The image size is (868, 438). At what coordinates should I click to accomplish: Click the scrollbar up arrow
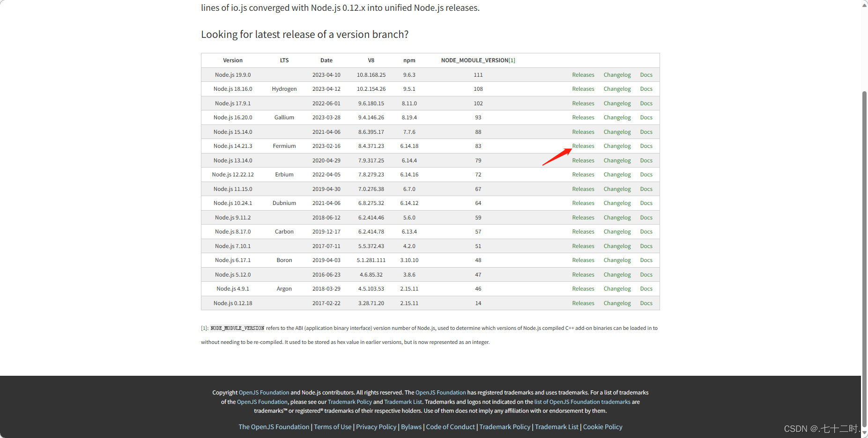[864, 4]
